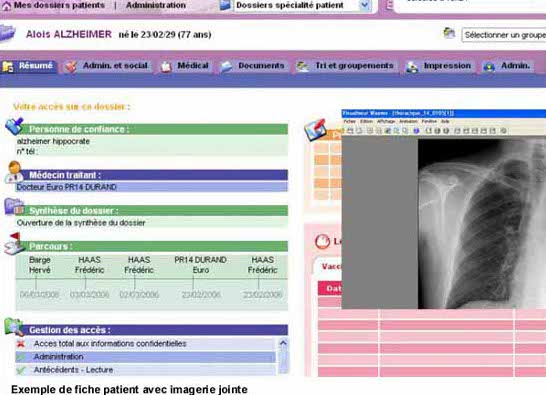Click the home icon beside Mes dossiers patients
The height and width of the screenshot is (395, 546).
[x=6, y=6]
